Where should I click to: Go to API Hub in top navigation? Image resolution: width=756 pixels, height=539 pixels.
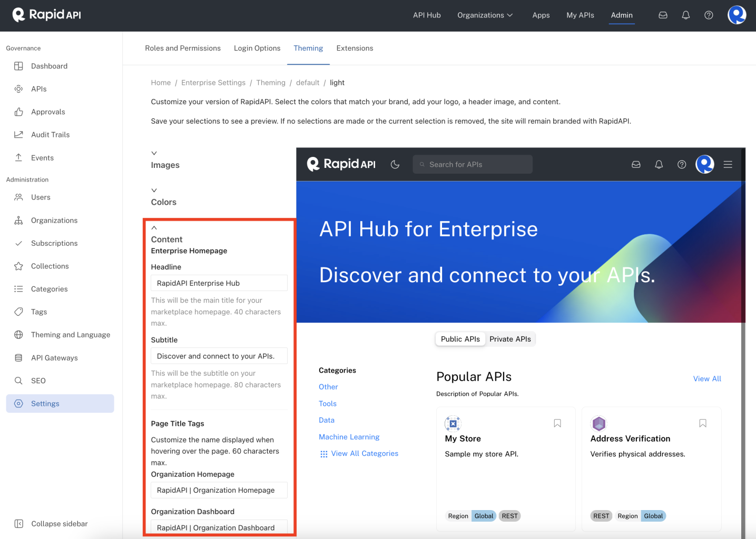tap(427, 15)
